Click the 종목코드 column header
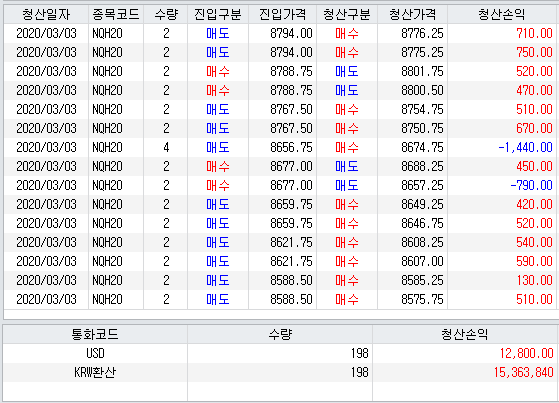Viewport: 559px width, 403px height. tap(116, 14)
